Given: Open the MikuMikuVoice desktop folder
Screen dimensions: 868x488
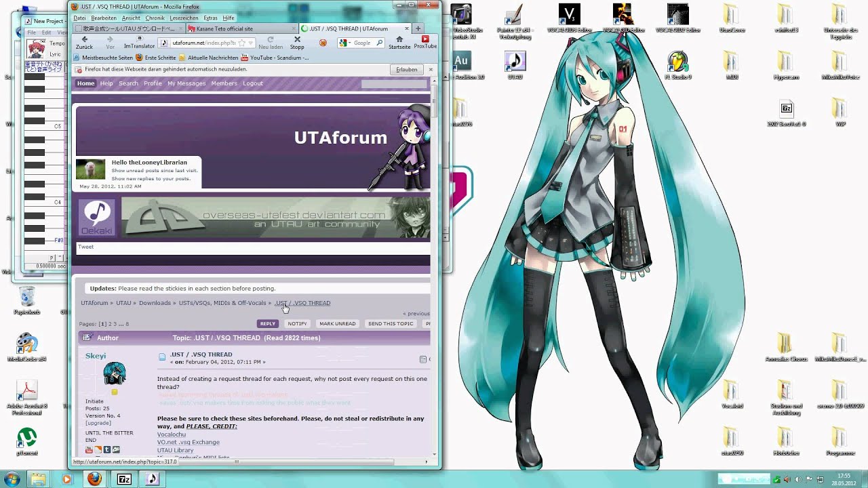Looking at the screenshot, I should point(840,64).
